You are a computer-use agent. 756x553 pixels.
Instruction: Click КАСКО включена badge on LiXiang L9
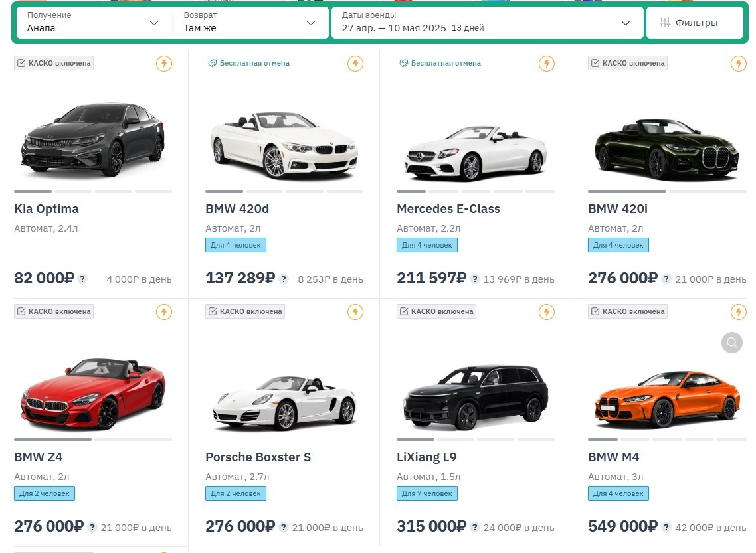(436, 311)
